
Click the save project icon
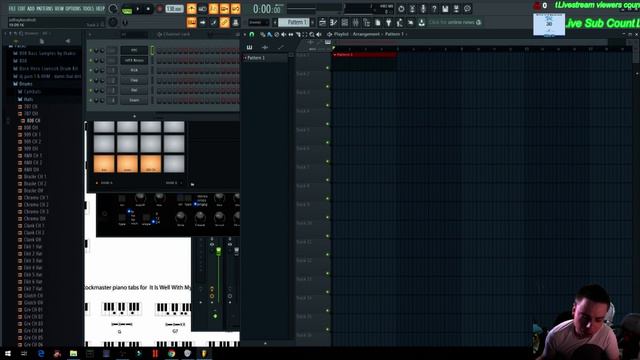point(445,9)
